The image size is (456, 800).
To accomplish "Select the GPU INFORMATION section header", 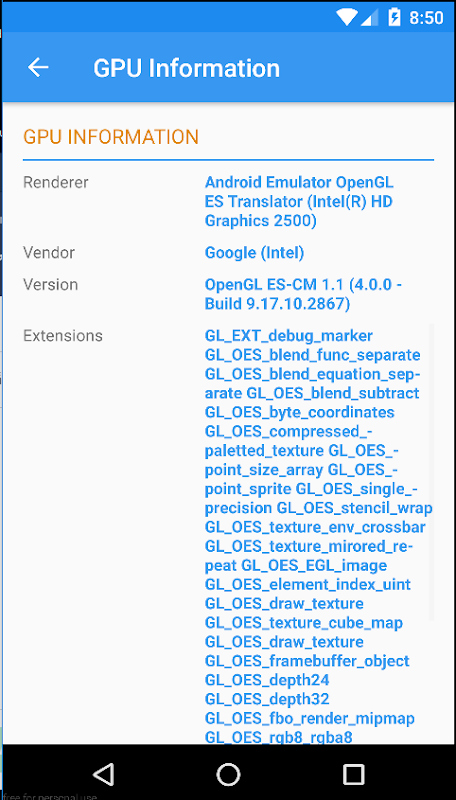I will (111, 137).
